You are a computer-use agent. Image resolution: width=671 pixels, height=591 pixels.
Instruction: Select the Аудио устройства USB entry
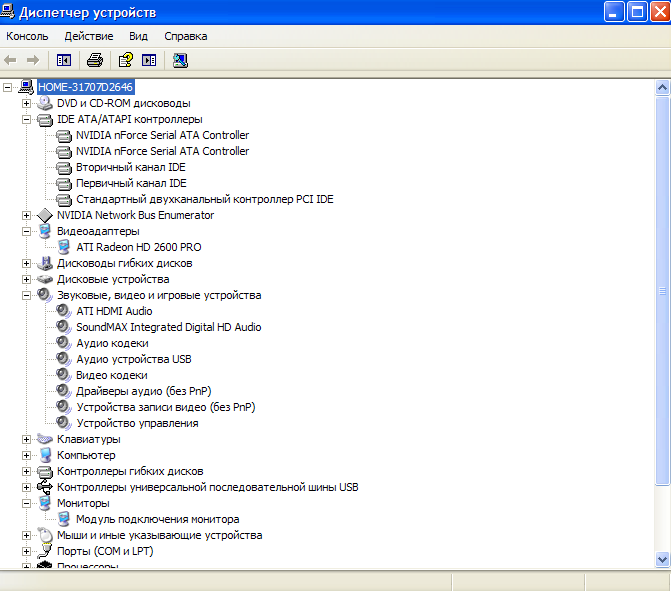coord(133,359)
